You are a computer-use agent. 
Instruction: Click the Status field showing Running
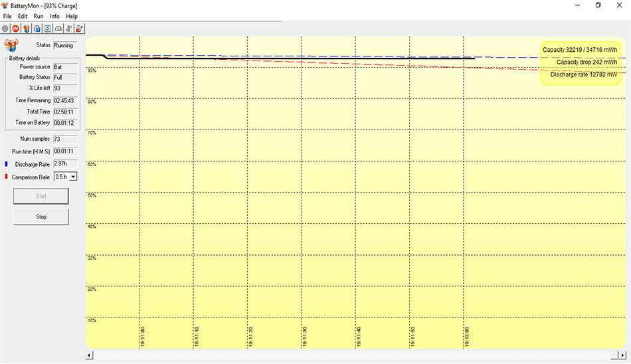(x=65, y=45)
